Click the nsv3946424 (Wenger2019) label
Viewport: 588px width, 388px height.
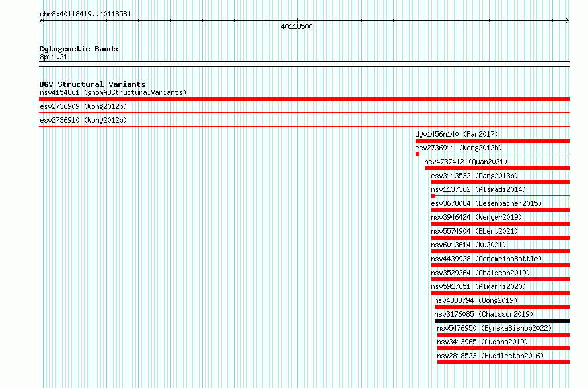pyautogui.click(x=476, y=217)
